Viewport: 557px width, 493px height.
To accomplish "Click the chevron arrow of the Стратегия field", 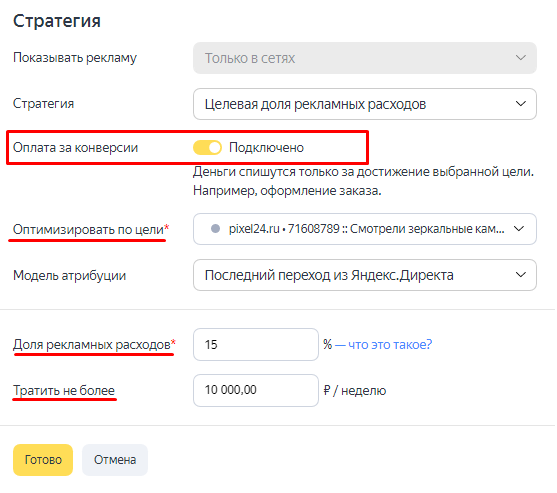I will 521,104.
